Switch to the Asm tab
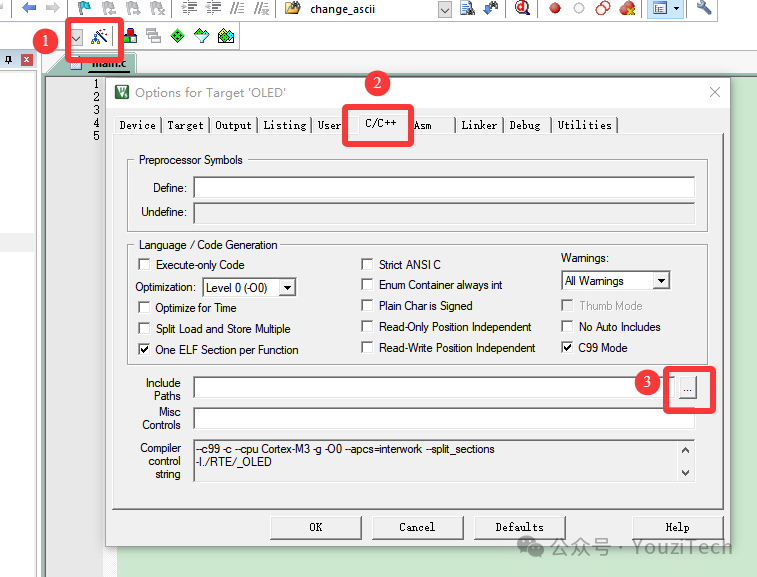 pyautogui.click(x=423, y=126)
